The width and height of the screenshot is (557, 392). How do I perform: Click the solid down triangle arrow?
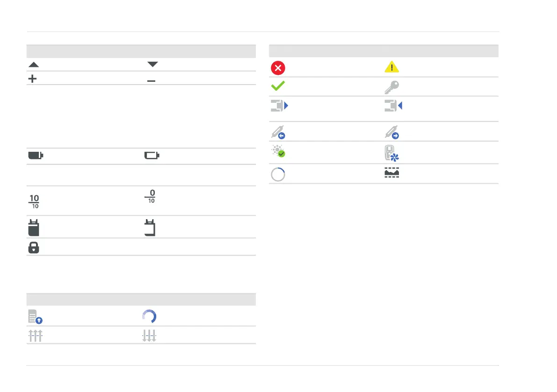point(153,64)
